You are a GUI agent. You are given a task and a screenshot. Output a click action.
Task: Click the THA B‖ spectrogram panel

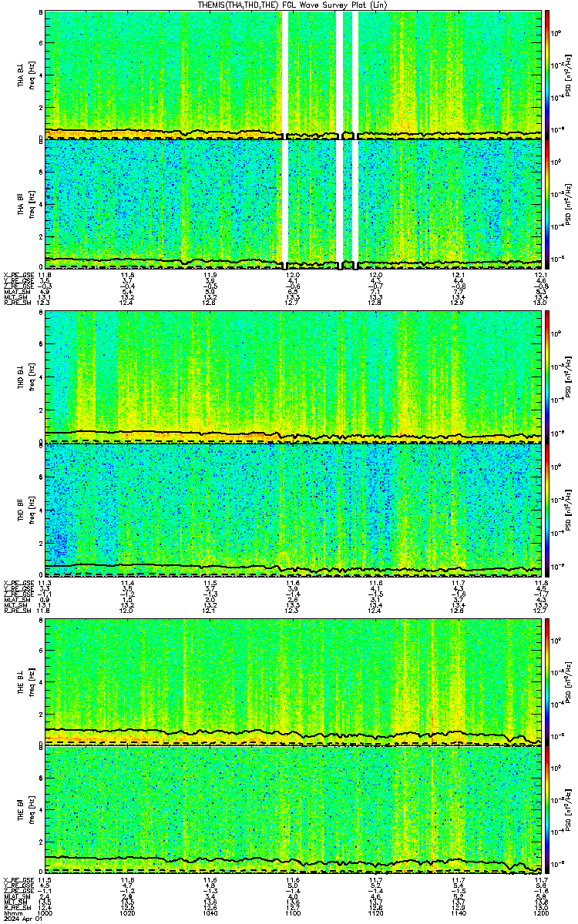293,204
